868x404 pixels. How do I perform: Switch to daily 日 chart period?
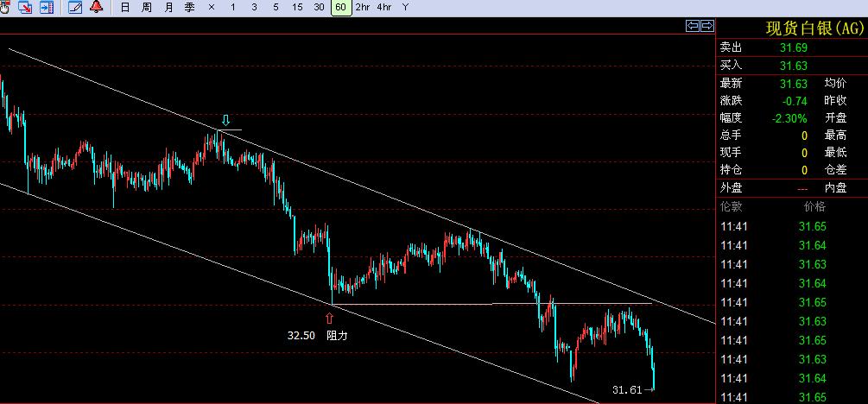click(125, 7)
